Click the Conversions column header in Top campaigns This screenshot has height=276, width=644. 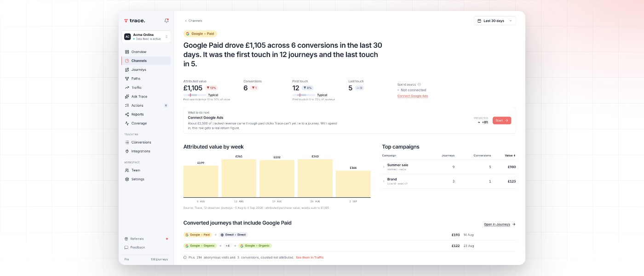pos(483,155)
